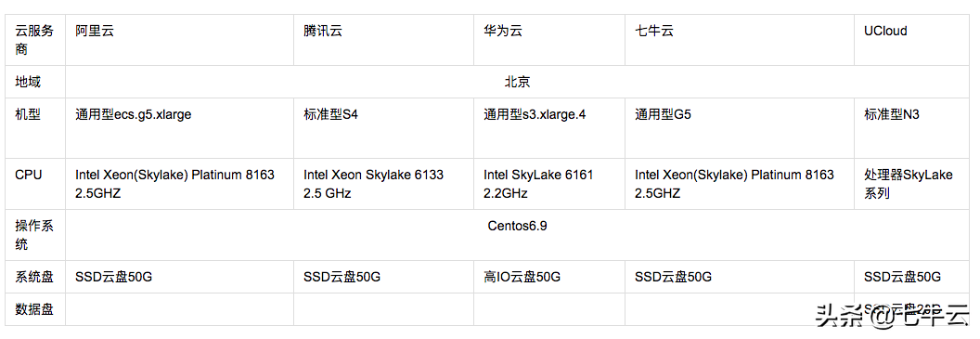Select the 数据盘 row label
Image resolution: width=980 pixels, height=339 pixels.
tap(35, 309)
